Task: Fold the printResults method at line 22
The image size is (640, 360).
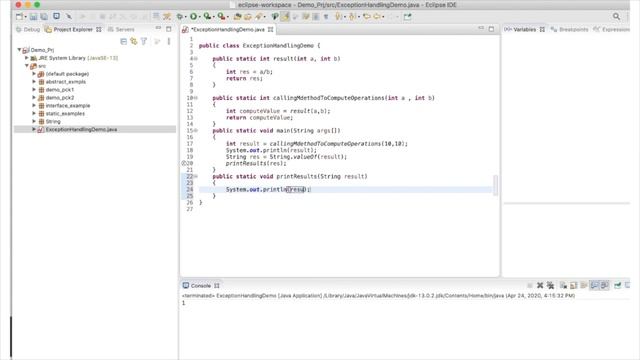Action: click(x=196, y=176)
